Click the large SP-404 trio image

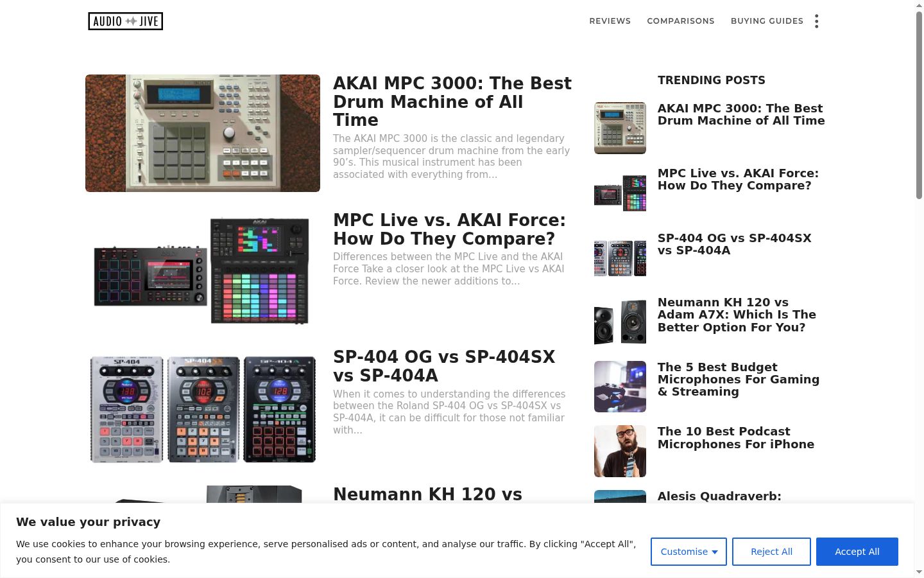[x=203, y=408]
